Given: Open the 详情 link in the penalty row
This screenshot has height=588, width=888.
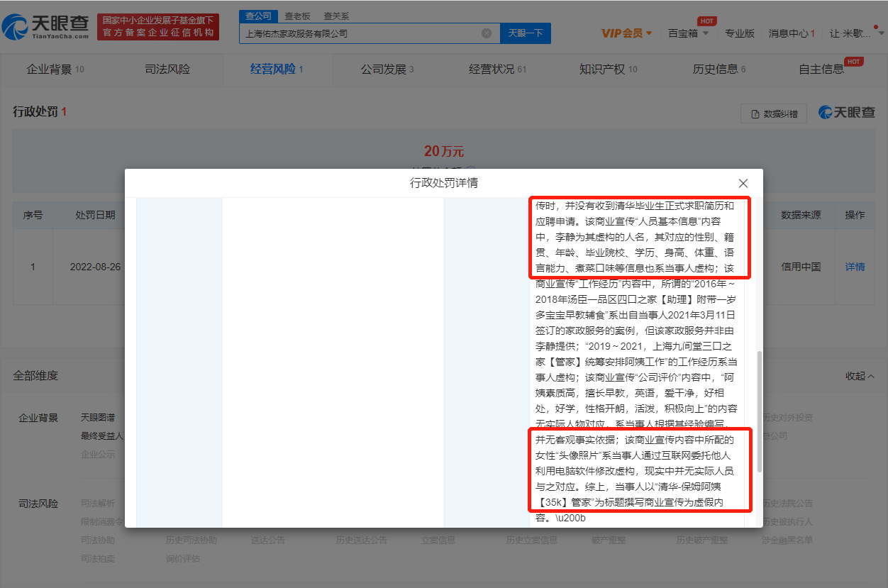Looking at the screenshot, I should tap(853, 267).
